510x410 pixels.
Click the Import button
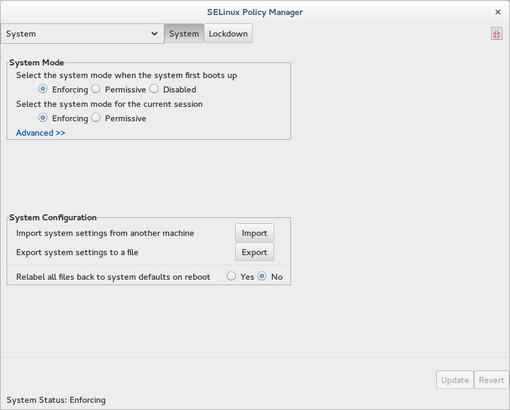click(x=255, y=233)
